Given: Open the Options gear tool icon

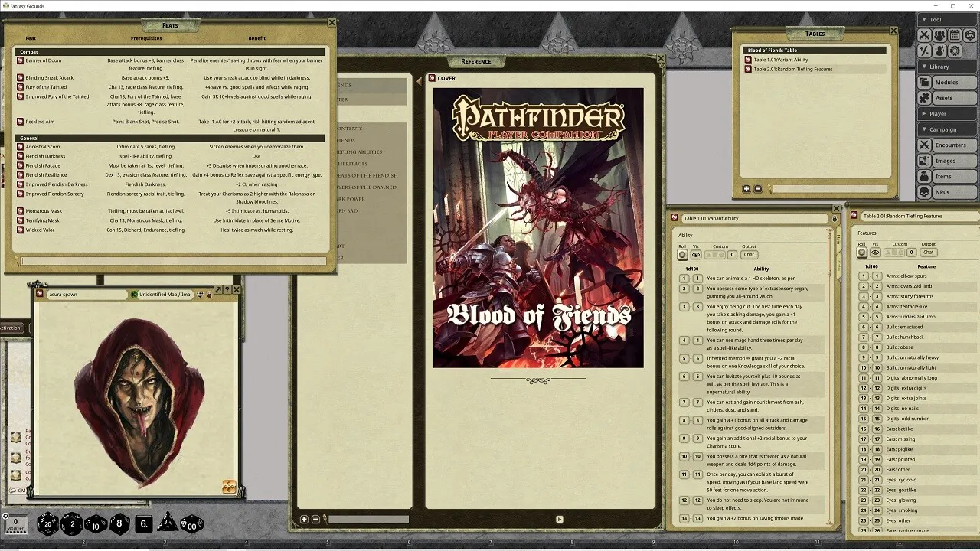Looking at the screenshot, I should [x=955, y=51].
